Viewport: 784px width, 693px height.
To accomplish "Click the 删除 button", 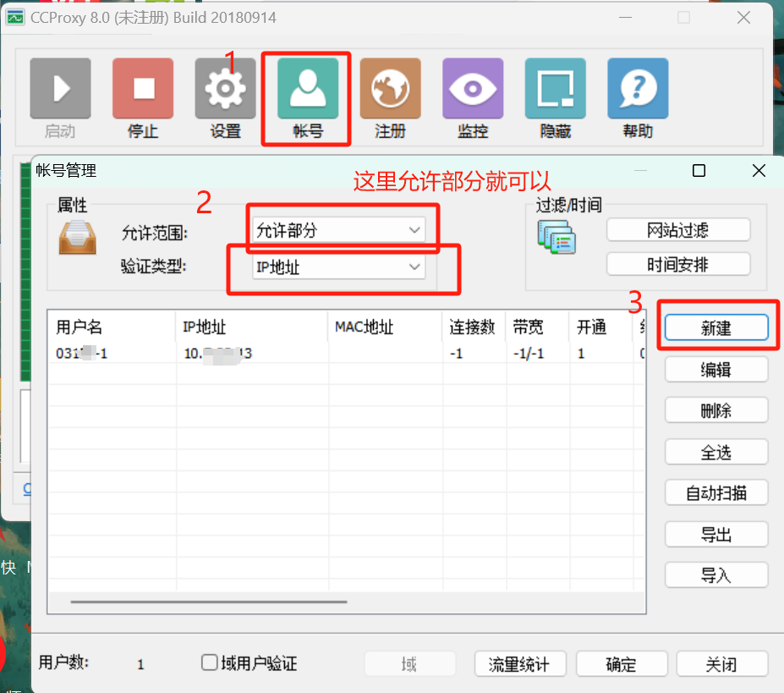I will pyautogui.click(x=716, y=410).
